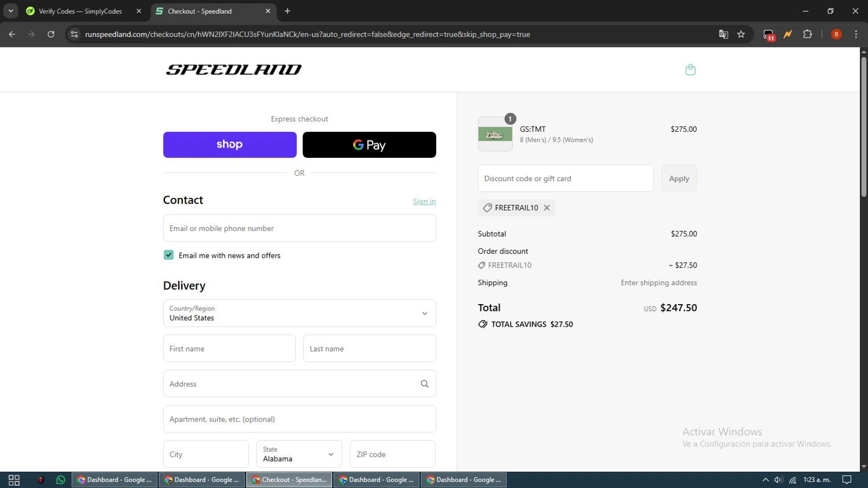Click the First name field

tap(229, 349)
